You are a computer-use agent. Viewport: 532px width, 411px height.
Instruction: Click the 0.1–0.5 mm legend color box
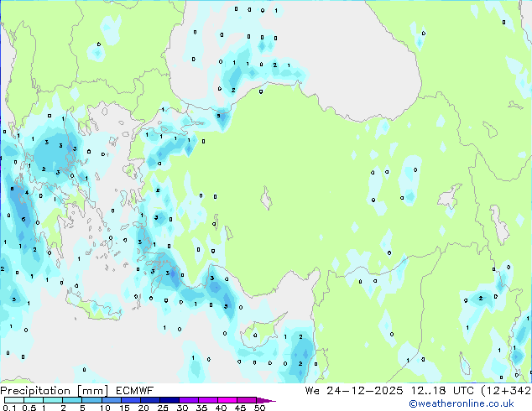point(14,400)
